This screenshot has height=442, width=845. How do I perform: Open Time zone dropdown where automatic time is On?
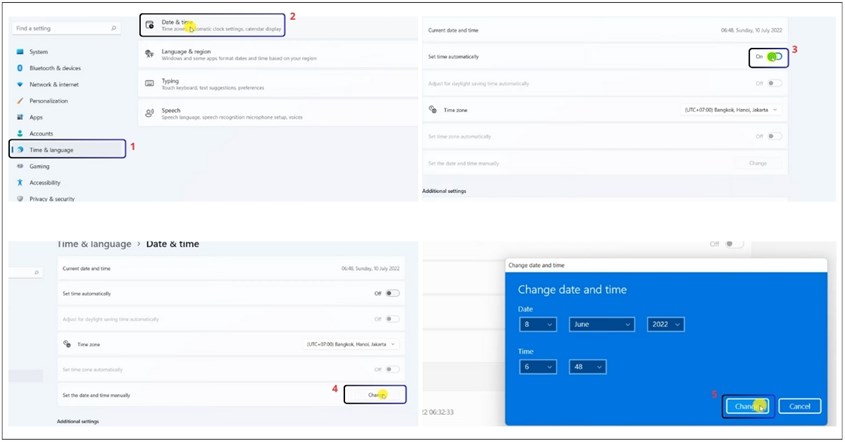tap(731, 110)
